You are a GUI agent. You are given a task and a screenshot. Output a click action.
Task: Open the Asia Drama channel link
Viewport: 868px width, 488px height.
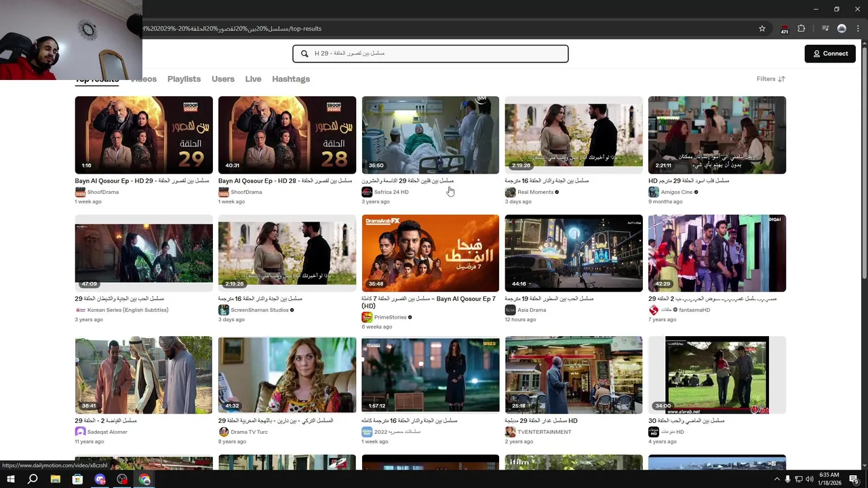[532, 310]
